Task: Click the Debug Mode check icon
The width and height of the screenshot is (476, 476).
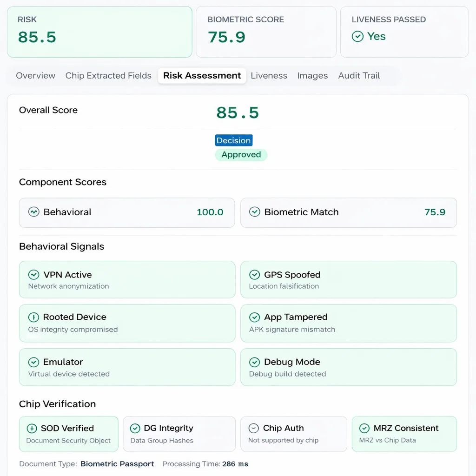Action: point(255,362)
